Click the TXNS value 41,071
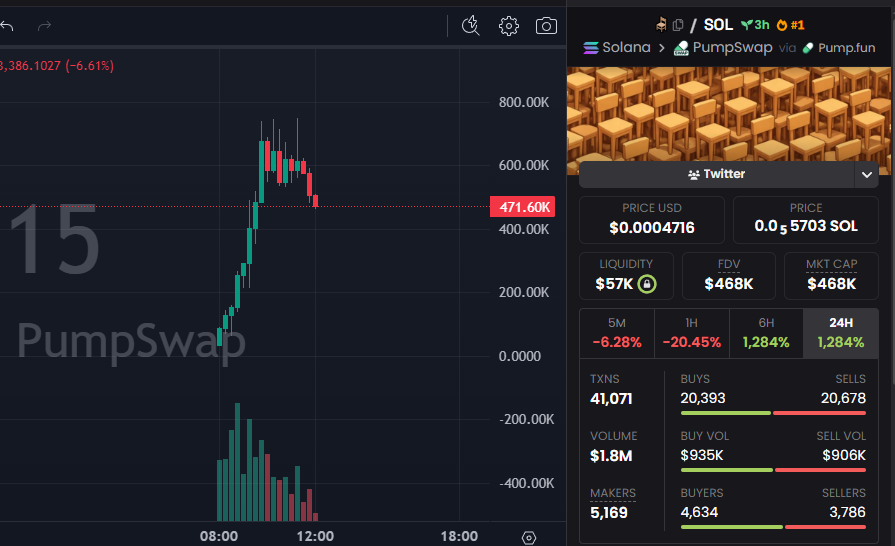 tap(611, 399)
